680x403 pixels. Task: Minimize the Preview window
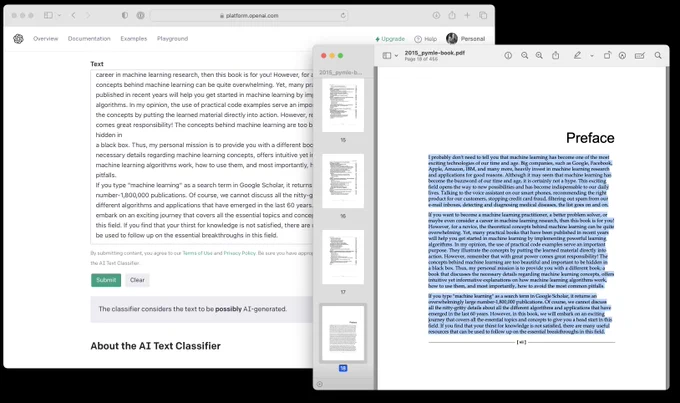click(332, 56)
